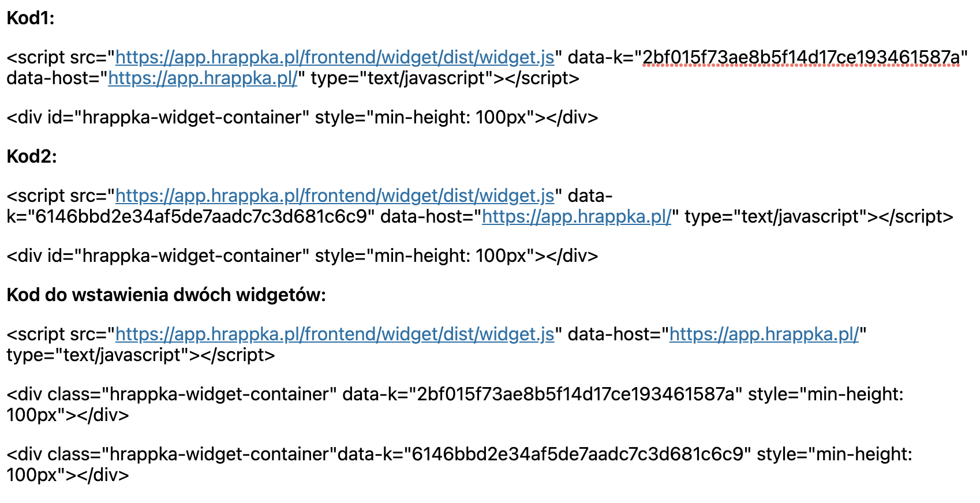Open the widget.js link under Kod2
Viewport: 980px width, 503px height.
[x=335, y=196]
